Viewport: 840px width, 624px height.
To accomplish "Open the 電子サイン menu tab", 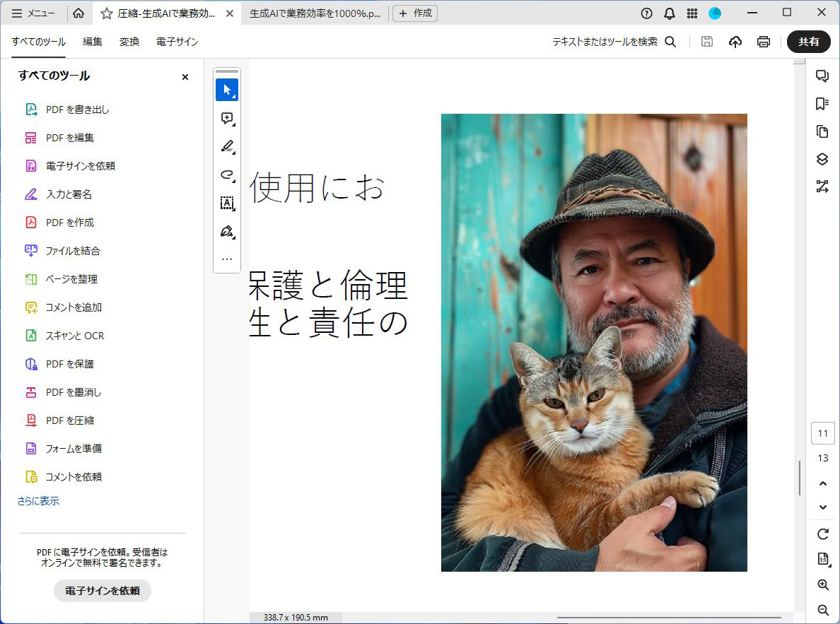I will coord(177,42).
